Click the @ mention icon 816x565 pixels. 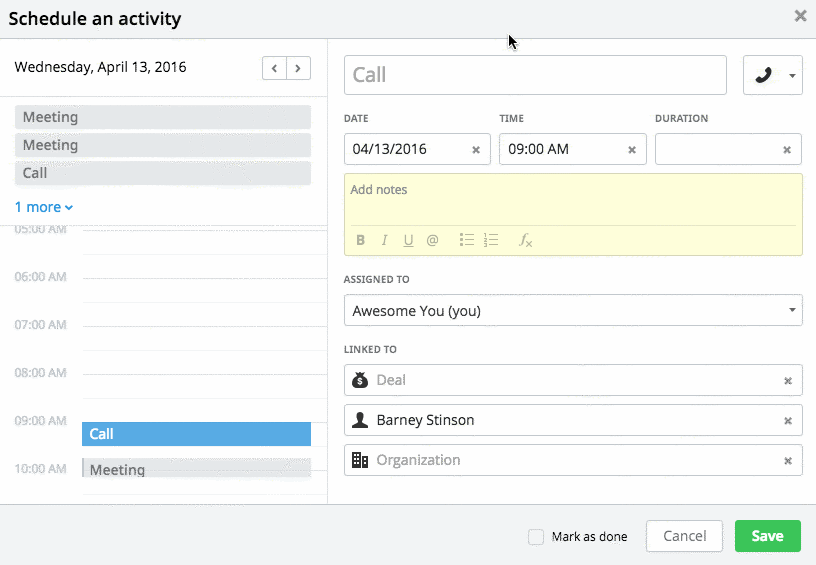coord(432,240)
